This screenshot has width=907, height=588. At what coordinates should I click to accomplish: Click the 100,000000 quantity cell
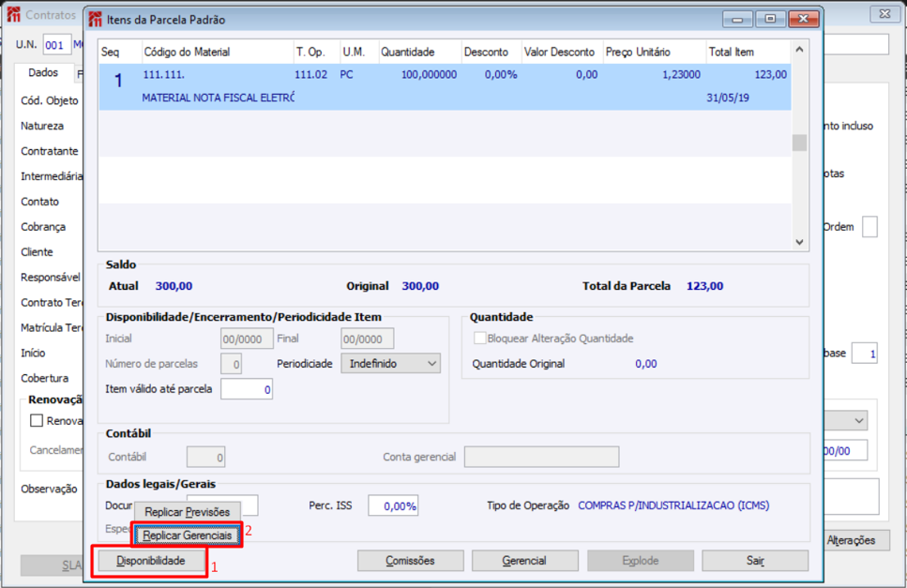coord(430,75)
